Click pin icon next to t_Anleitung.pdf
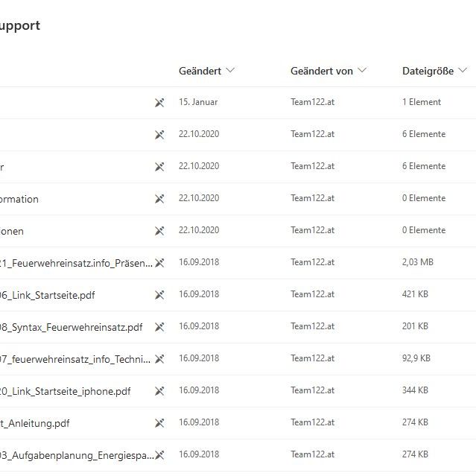Viewport: 476px width, 476px height. point(159,423)
